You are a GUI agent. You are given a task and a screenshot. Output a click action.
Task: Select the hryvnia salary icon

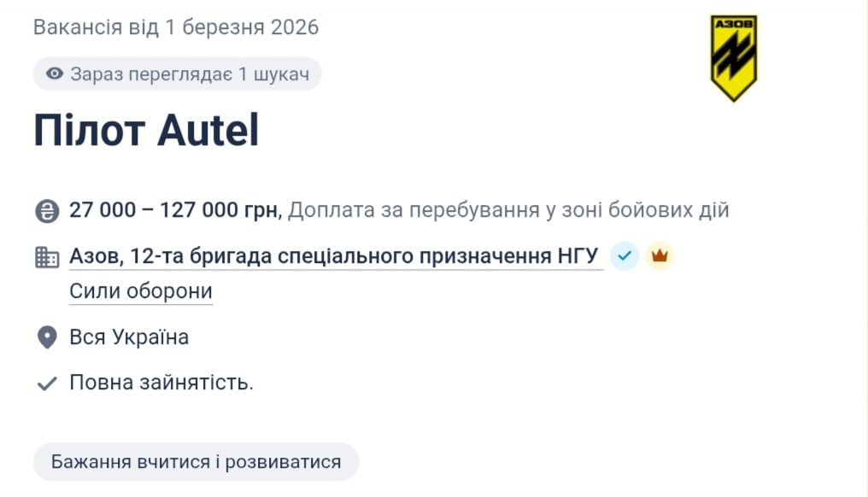point(46,209)
